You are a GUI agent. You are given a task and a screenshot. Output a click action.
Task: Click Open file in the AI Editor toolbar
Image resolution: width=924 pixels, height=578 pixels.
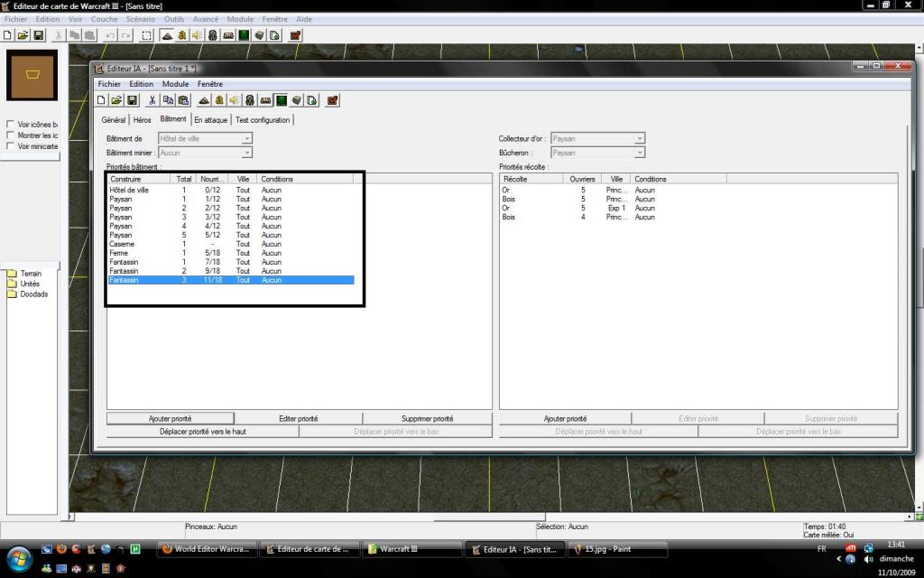116,101
